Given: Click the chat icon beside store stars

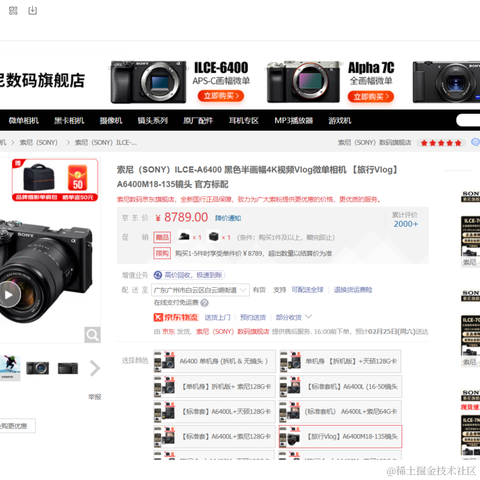Looking at the screenshot, I should click(x=476, y=142).
